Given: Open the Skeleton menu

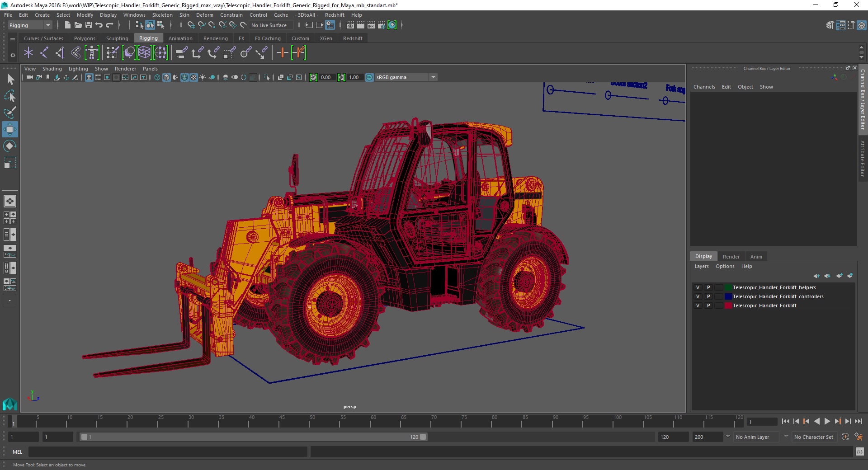Looking at the screenshot, I should pos(162,15).
